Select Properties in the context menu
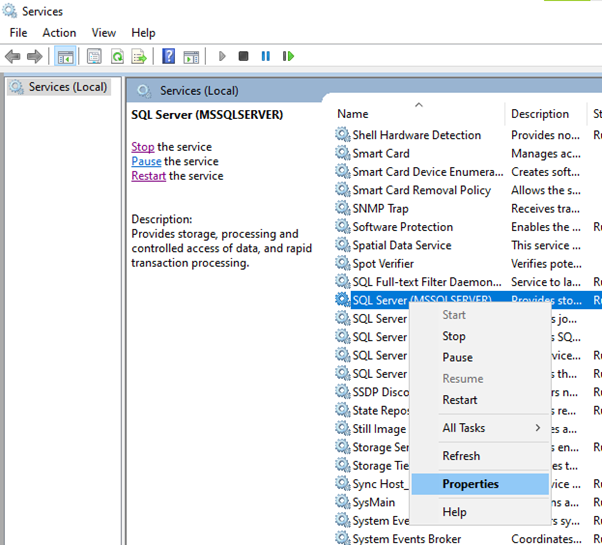Viewport: 602px width, 545px height. coord(480,484)
